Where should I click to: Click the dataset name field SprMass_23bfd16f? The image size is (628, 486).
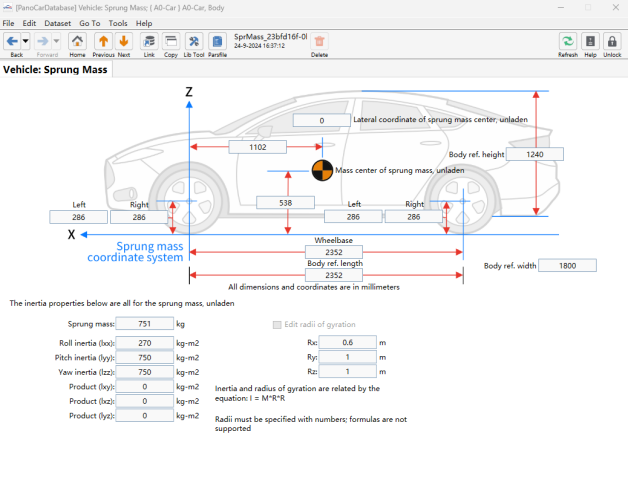pyautogui.click(x=270, y=37)
